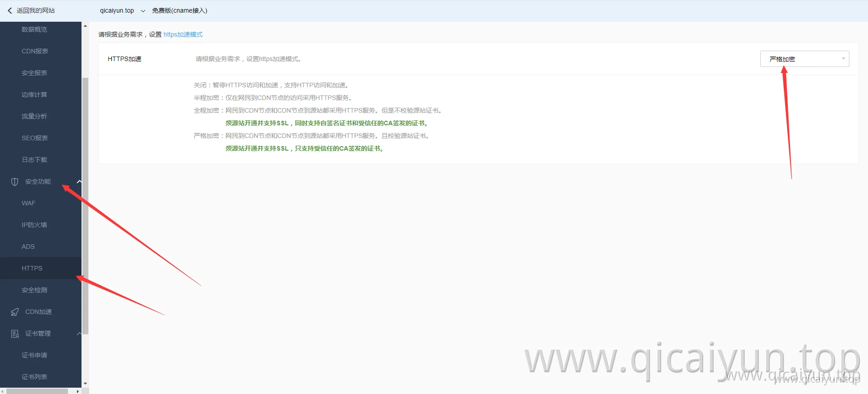Image resolution: width=868 pixels, height=394 pixels.
Task: Click the sidebar vertical scrollbar thumb
Action: (85, 206)
